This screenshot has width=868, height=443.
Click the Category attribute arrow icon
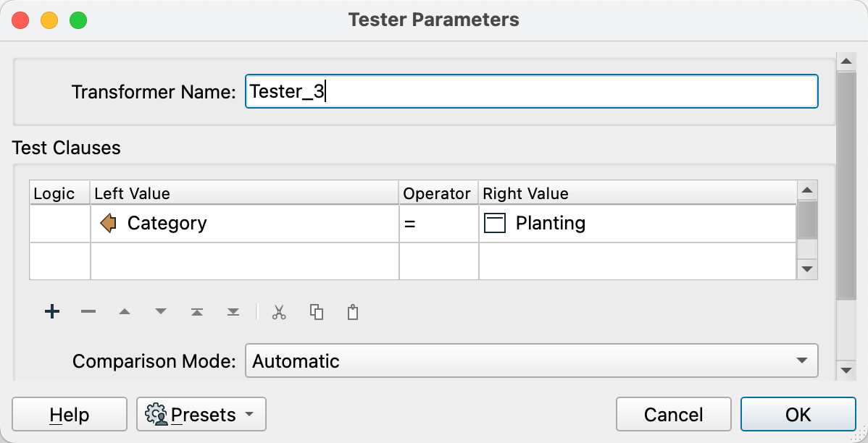108,224
